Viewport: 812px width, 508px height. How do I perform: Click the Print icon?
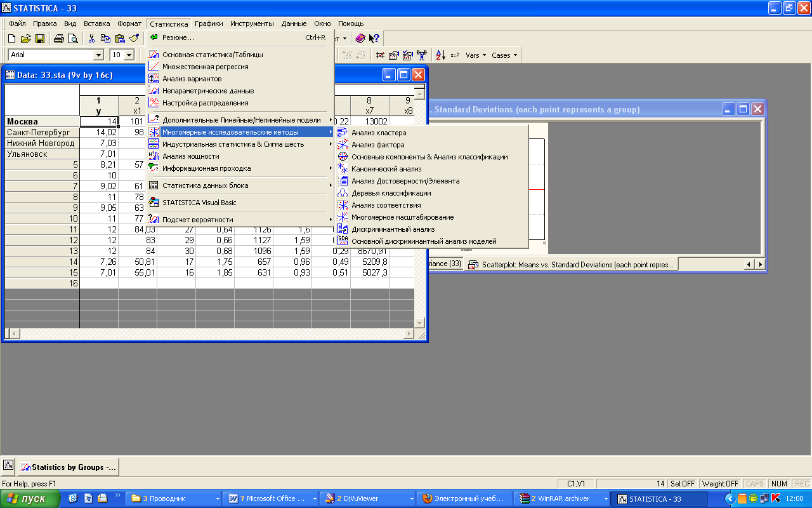(59, 38)
